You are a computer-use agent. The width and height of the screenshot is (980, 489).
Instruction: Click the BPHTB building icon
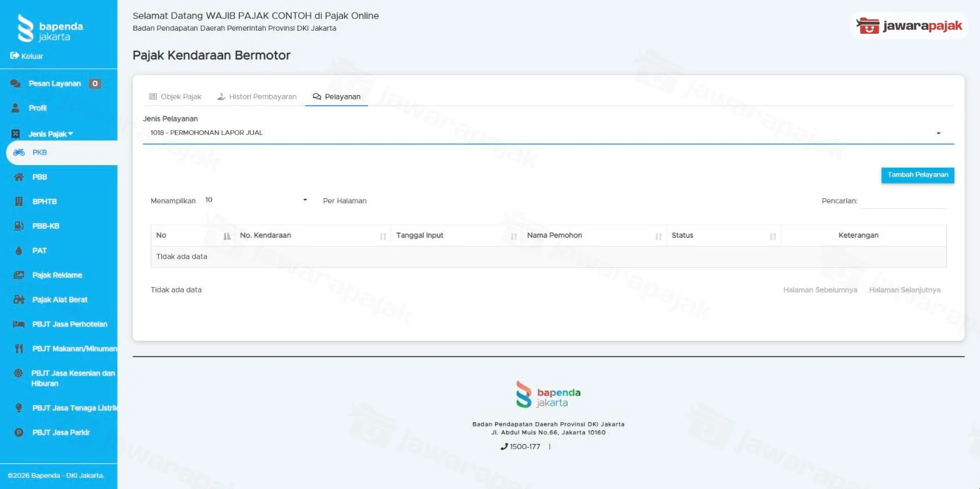pyautogui.click(x=19, y=201)
